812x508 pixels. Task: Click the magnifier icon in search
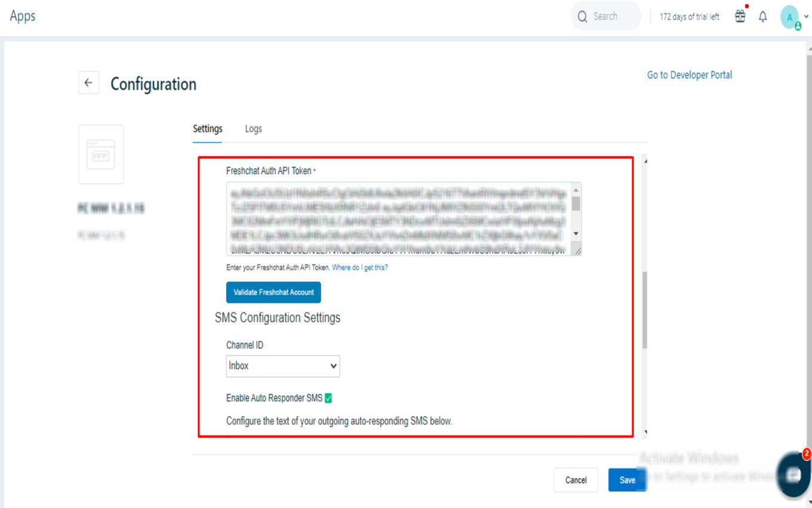coord(583,17)
